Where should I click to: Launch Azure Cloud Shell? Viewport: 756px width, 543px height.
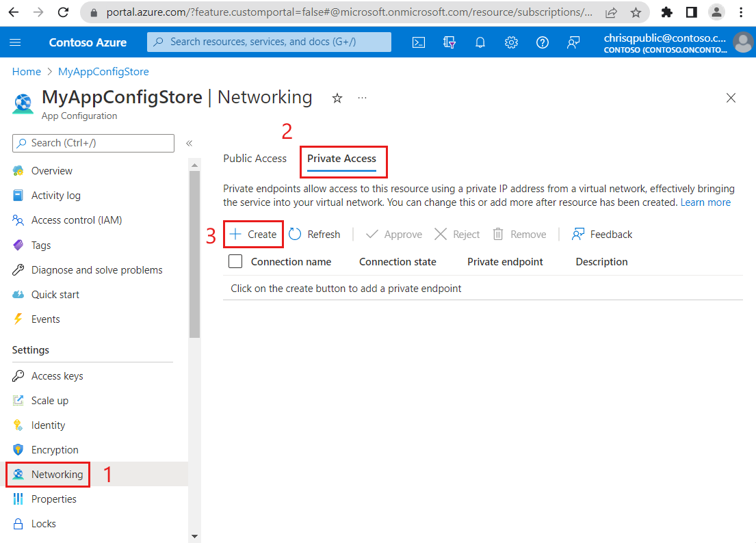pos(418,42)
